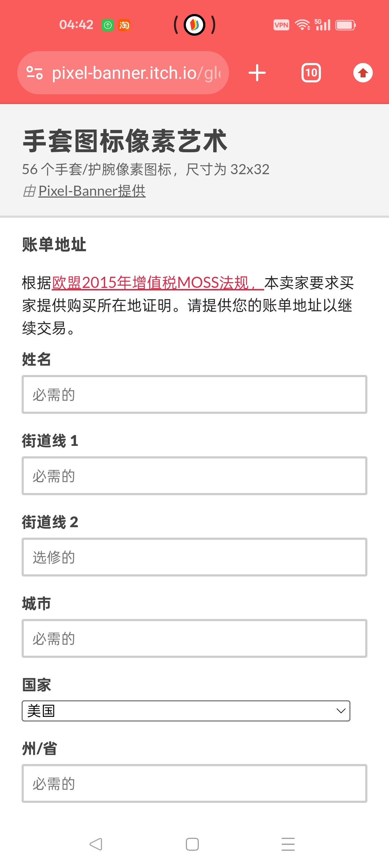The width and height of the screenshot is (389, 868).
Task: Tap the Taobao notification icon
Action: tap(124, 25)
